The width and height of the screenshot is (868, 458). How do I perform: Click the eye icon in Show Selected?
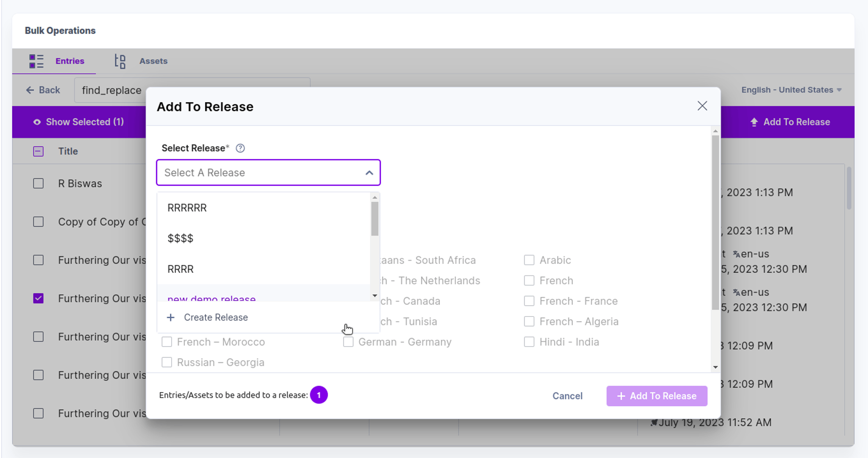(37, 122)
